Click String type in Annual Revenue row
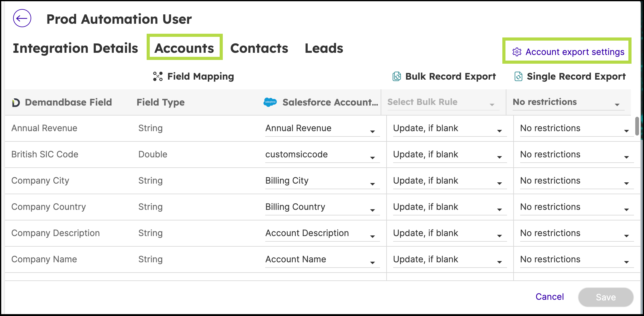The width and height of the screenshot is (644, 316). (x=150, y=128)
